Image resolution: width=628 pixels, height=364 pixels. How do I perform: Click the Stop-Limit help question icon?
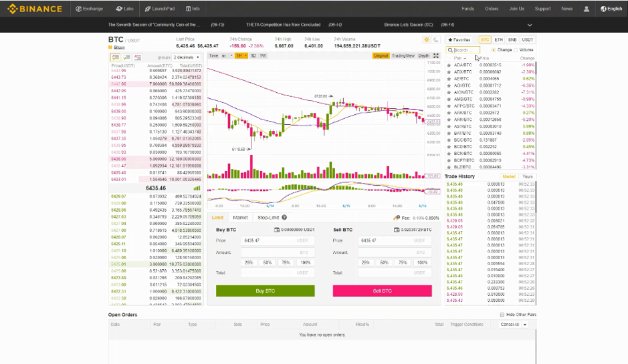tap(284, 218)
